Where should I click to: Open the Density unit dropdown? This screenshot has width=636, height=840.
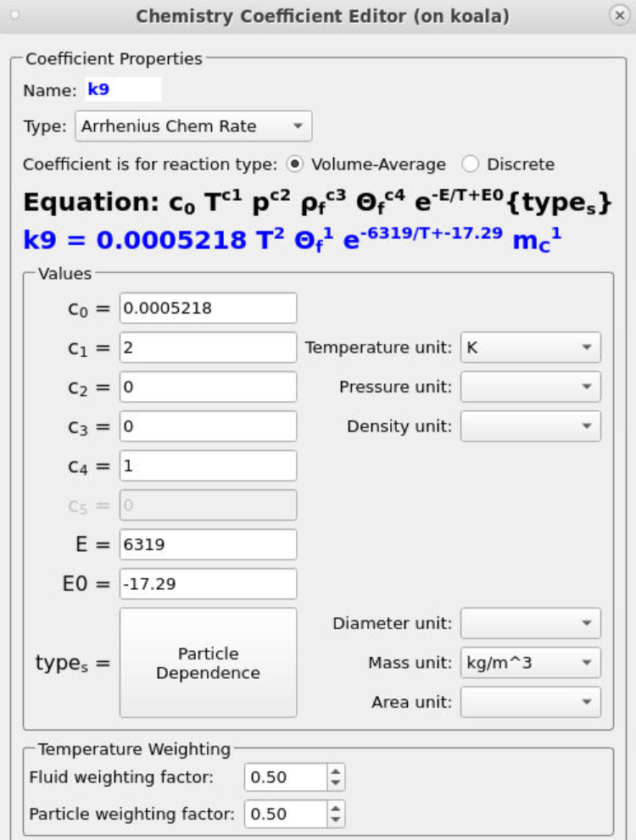point(530,426)
